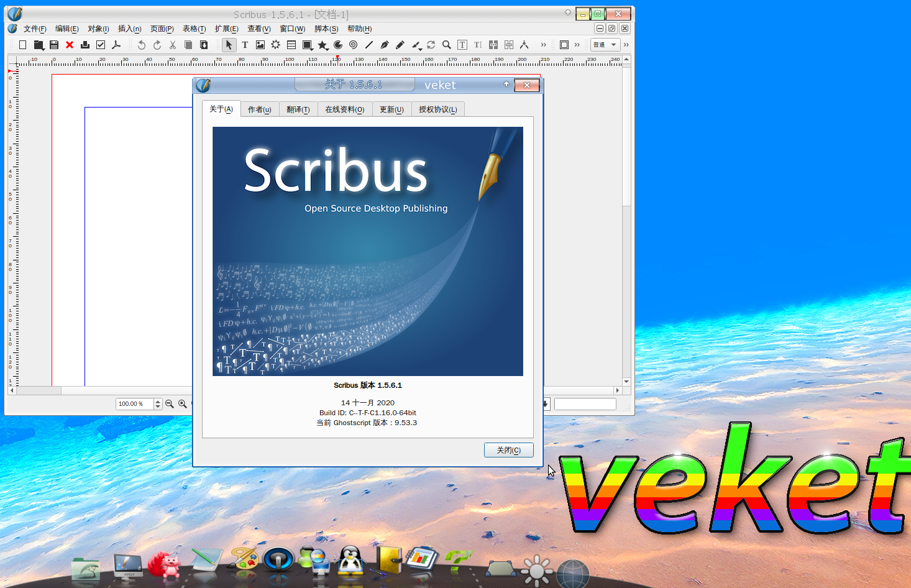Select the Calligraphic Line tool
911x588 pixels.
(416, 45)
